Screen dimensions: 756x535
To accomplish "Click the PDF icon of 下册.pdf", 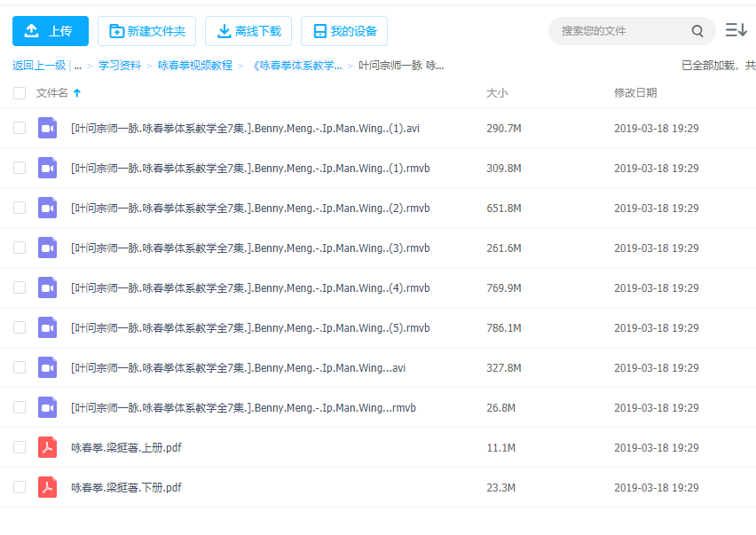I will point(47,487).
